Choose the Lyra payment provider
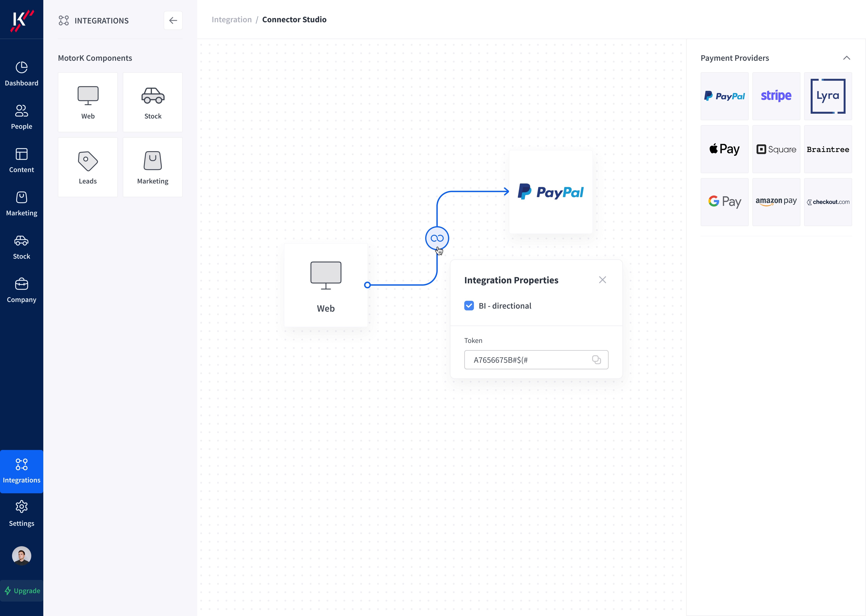This screenshot has width=866, height=616. point(828,96)
